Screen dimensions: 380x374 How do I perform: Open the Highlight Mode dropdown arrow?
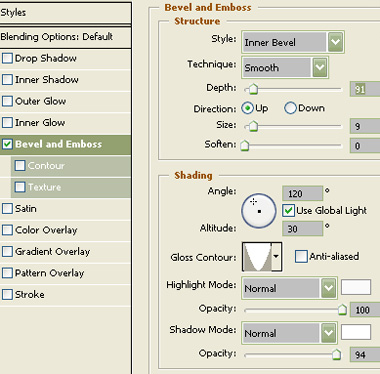tap(328, 288)
